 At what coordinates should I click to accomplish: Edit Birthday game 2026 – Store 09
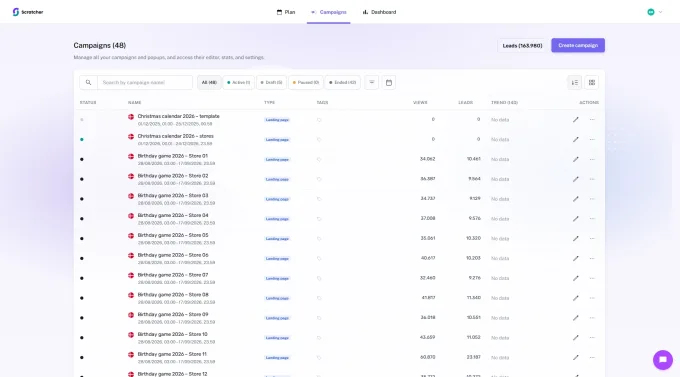(x=575, y=318)
